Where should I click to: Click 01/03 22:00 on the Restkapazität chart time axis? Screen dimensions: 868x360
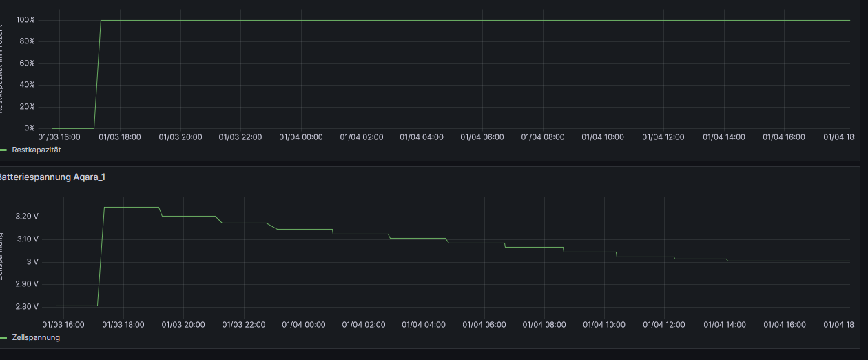point(240,137)
